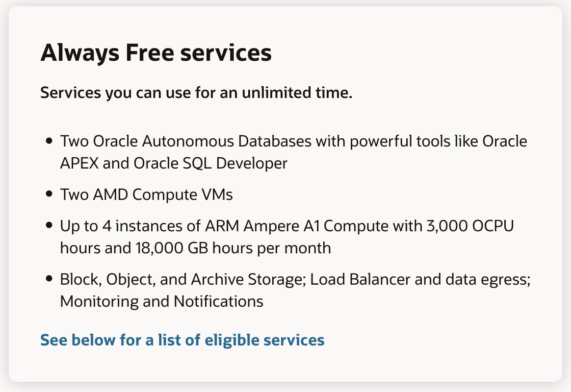Viewport: 571px width, 392px height.
Task: Click the "Monitoring and Notifications" text
Action: click(x=161, y=301)
